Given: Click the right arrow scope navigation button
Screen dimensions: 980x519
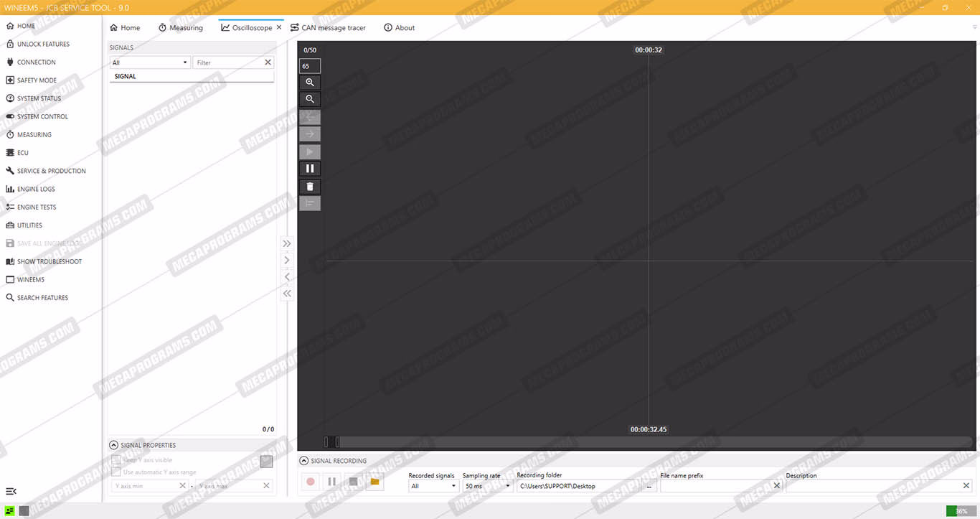Looking at the screenshot, I should (310, 134).
